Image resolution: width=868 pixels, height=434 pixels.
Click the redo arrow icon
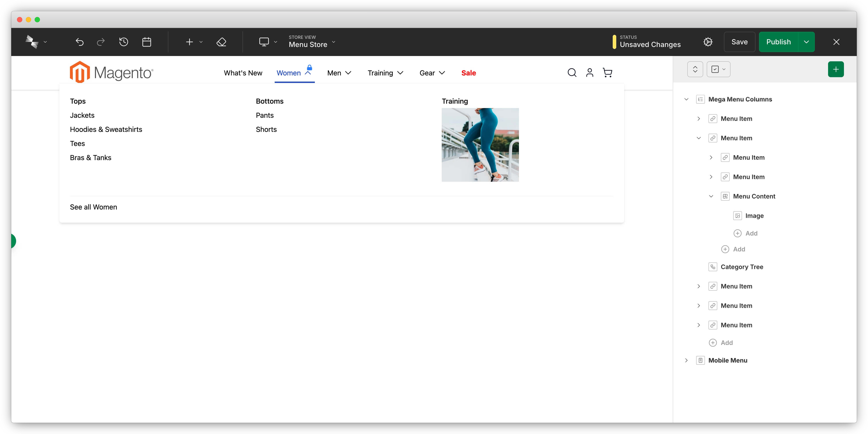[x=101, y=42]
